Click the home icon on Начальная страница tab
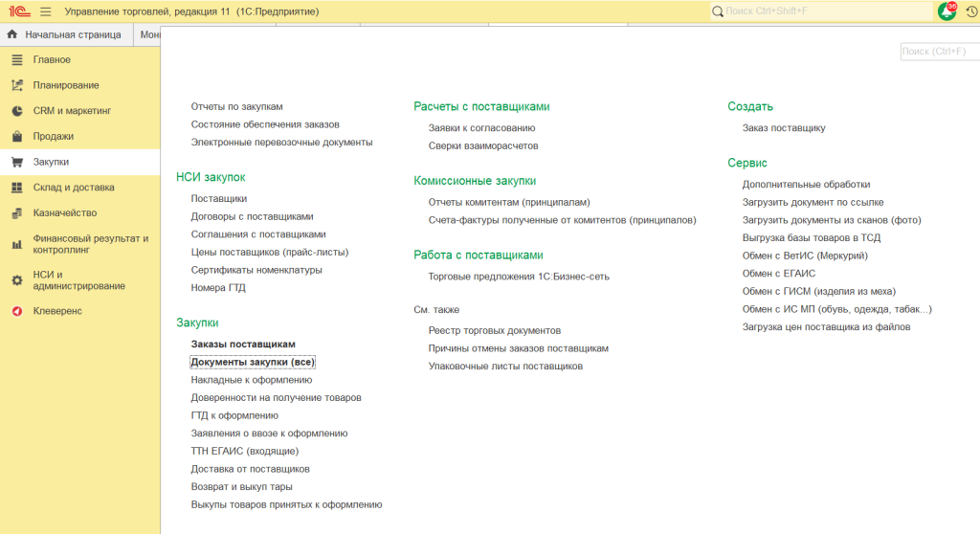Screen dimensions: 980x534 point(12,34)
